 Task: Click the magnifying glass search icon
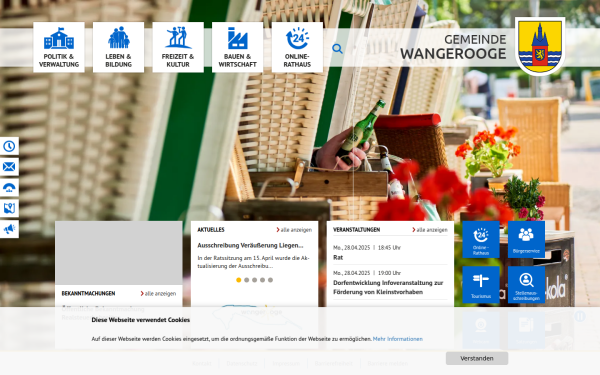coord(337,49)
